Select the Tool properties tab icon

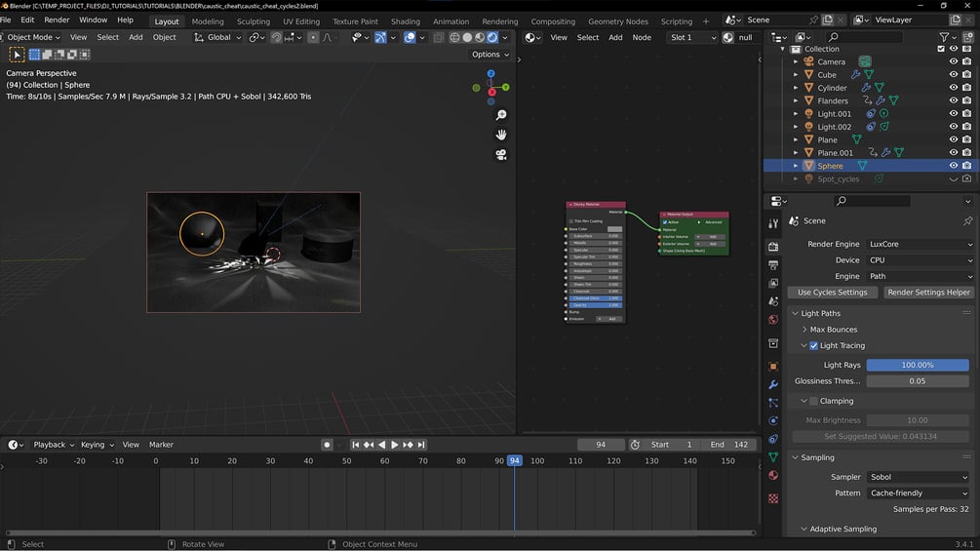coord(773,223)
